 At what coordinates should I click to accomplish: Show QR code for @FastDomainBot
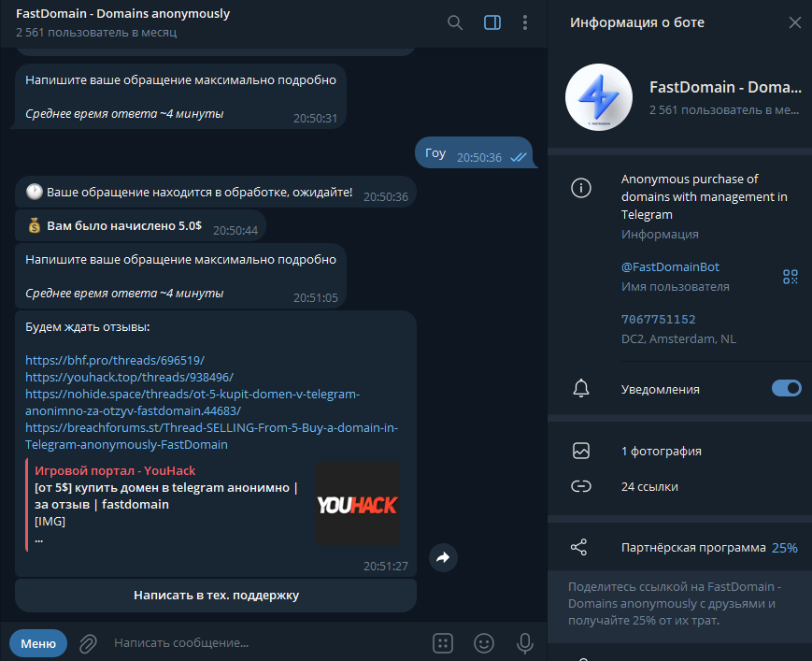[791, 277]
